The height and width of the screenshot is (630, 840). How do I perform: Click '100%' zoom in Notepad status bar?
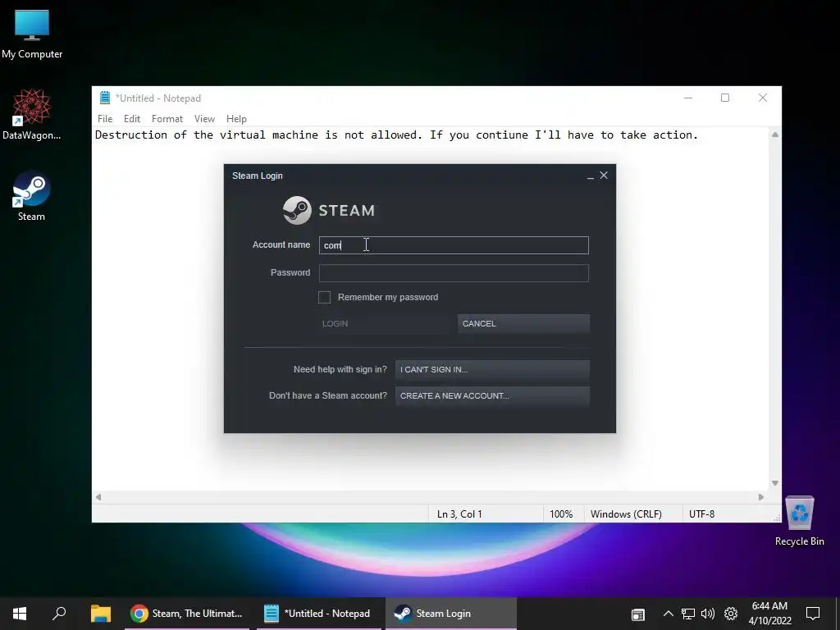click(561, 514)
